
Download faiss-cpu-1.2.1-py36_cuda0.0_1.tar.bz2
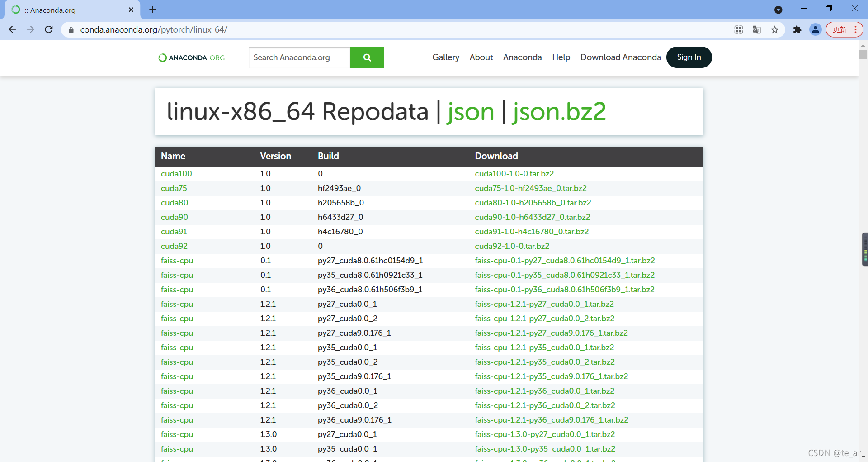(x=545, y=391)
